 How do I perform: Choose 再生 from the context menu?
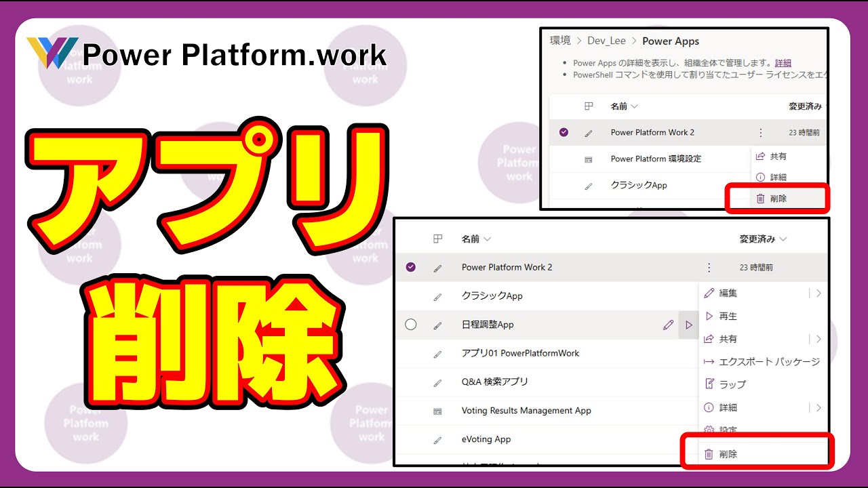(728, 317)
